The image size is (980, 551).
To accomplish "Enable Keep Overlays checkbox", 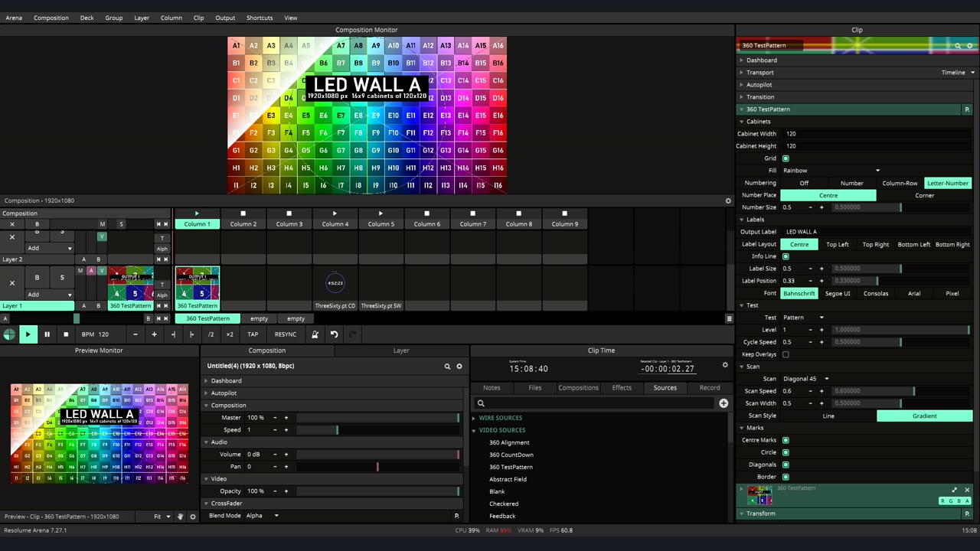I will 786,354.
